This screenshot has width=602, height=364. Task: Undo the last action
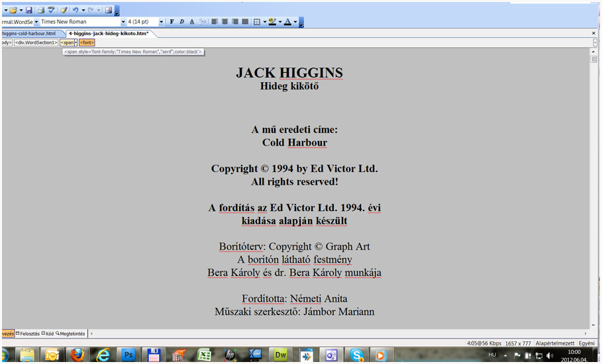[x=75, y=11]
